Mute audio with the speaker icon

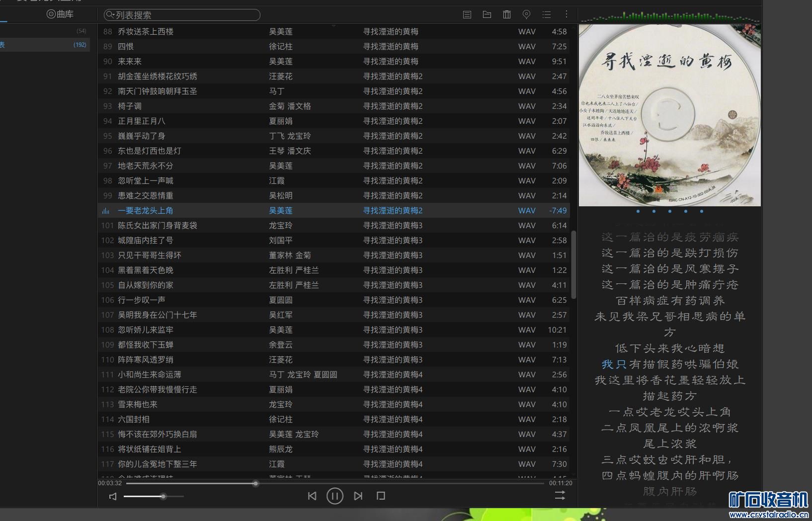[x=113, y=496]
